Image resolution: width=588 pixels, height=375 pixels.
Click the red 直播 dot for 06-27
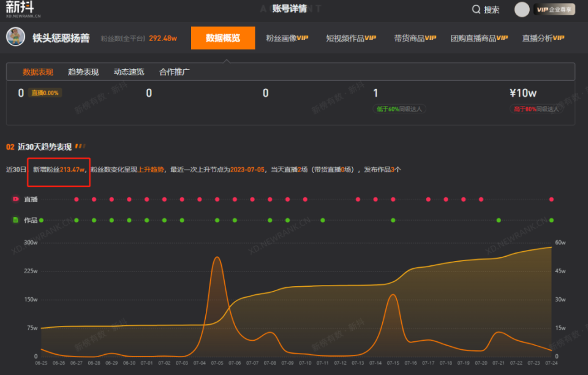click(x=77, y=200)
